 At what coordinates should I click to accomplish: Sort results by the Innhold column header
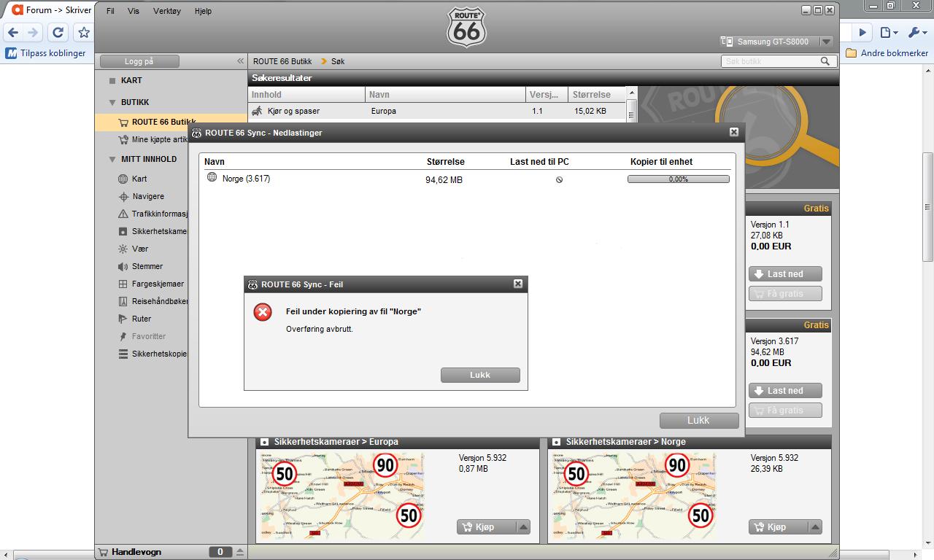[306, 94]
